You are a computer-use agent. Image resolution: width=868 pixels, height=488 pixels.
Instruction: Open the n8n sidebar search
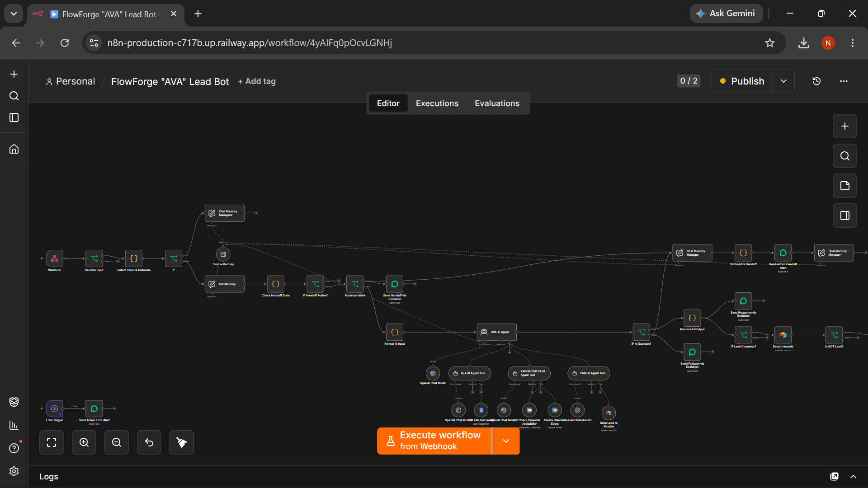(x=14, y=96)
